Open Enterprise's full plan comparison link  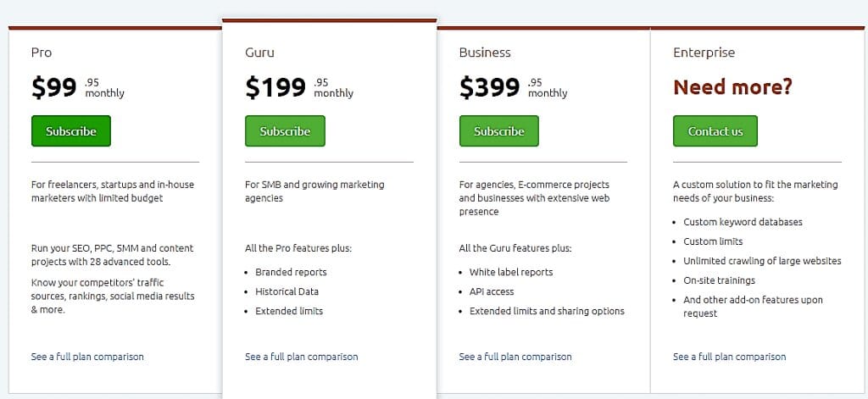(x=729, y=357)
